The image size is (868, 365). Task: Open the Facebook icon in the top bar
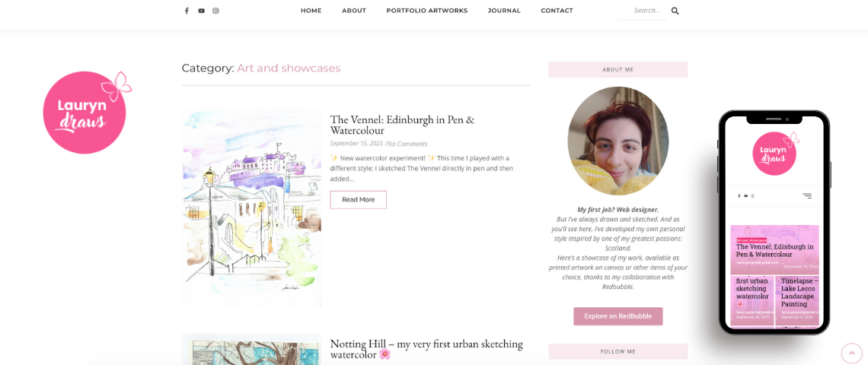point(187,11)
